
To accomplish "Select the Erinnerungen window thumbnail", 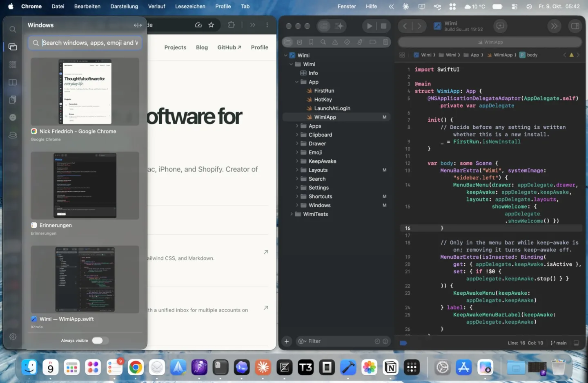I will tap(85, 186).
